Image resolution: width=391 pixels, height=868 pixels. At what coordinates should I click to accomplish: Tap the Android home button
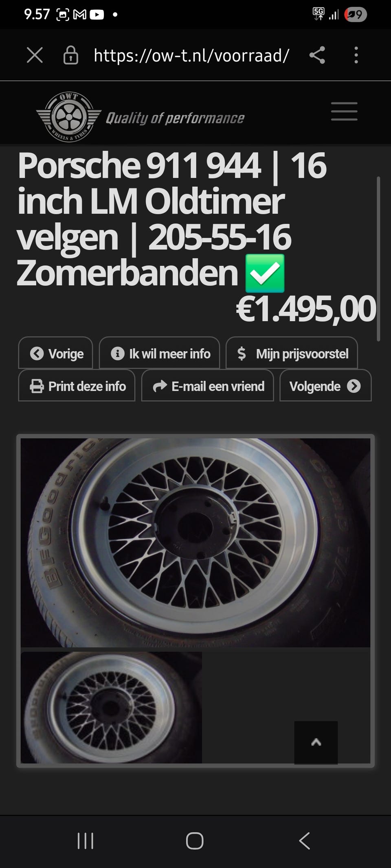(x=195, y=841)
